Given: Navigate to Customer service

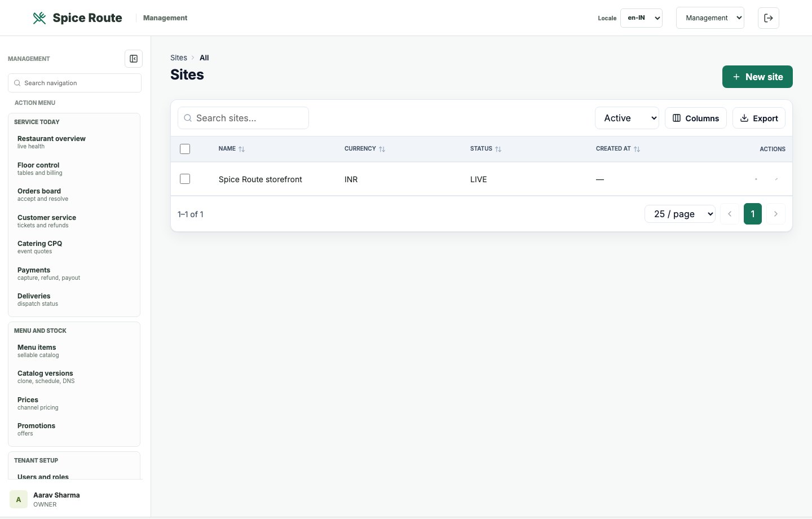Looking at the screenshot, I should pos(74,221).
